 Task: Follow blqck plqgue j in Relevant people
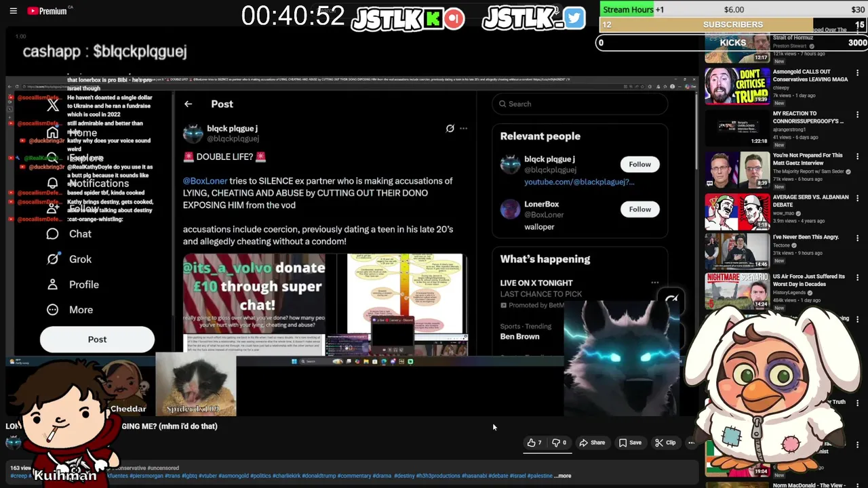tap(639, 164)
